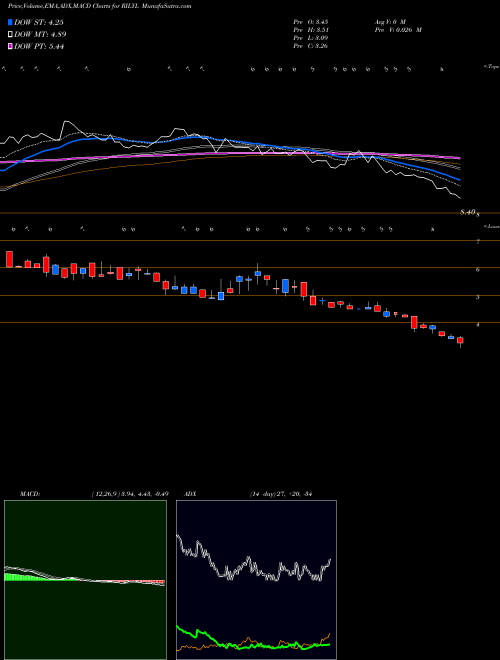
Task: Click the price axis label 4
Action: (x=478, y=325)
